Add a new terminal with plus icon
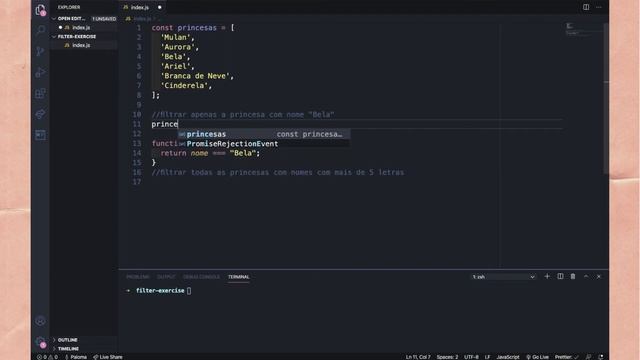The image size is (640, 360). pos(547,276)
